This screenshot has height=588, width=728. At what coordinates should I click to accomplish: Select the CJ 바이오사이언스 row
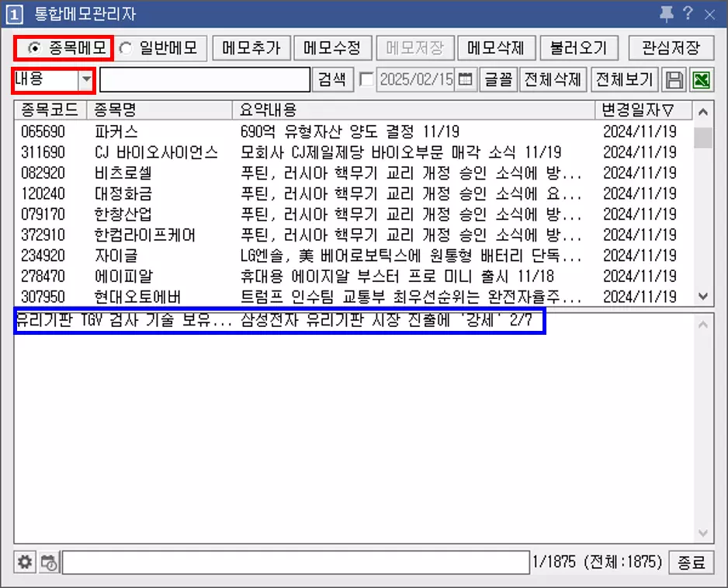353,152
